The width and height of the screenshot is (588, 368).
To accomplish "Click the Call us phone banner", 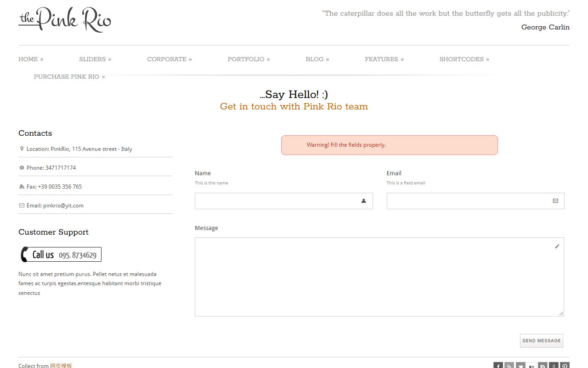I will pos(60,254).
